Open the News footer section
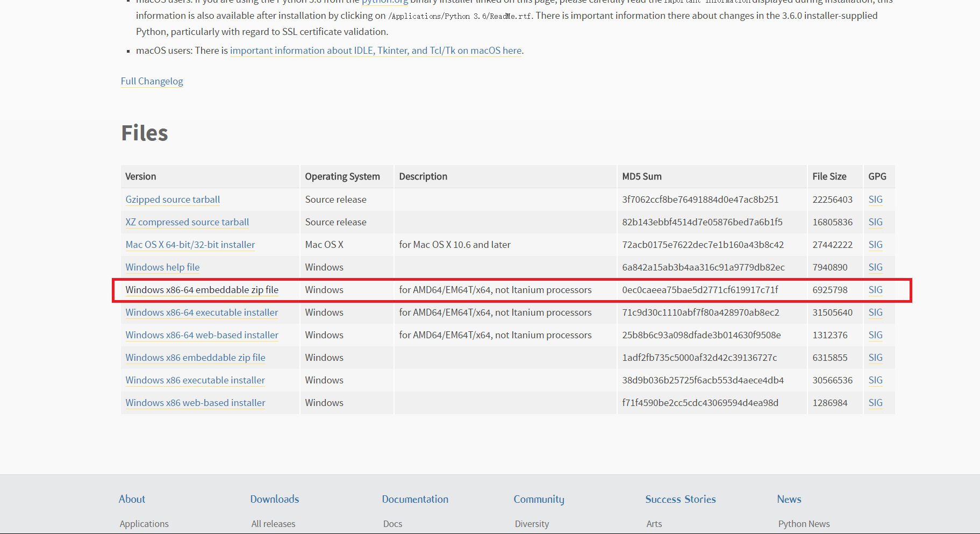980x534 pixels. pos(789,499)
